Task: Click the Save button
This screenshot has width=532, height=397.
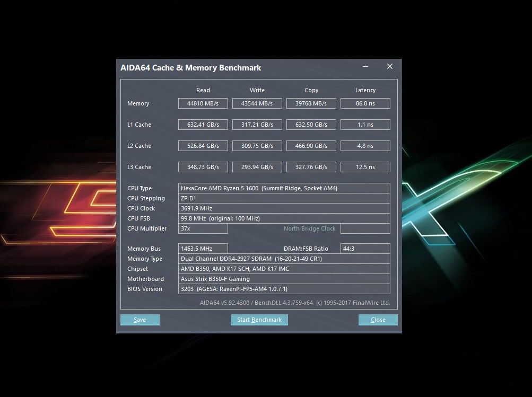Action: pos(140,320)
